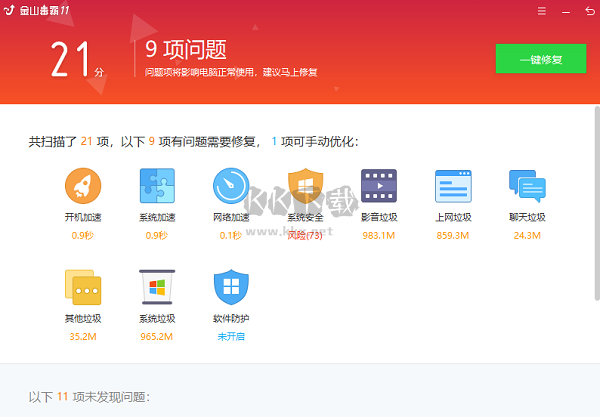
Task: Click the 859.3M size value
Action: tap(453, 235)
